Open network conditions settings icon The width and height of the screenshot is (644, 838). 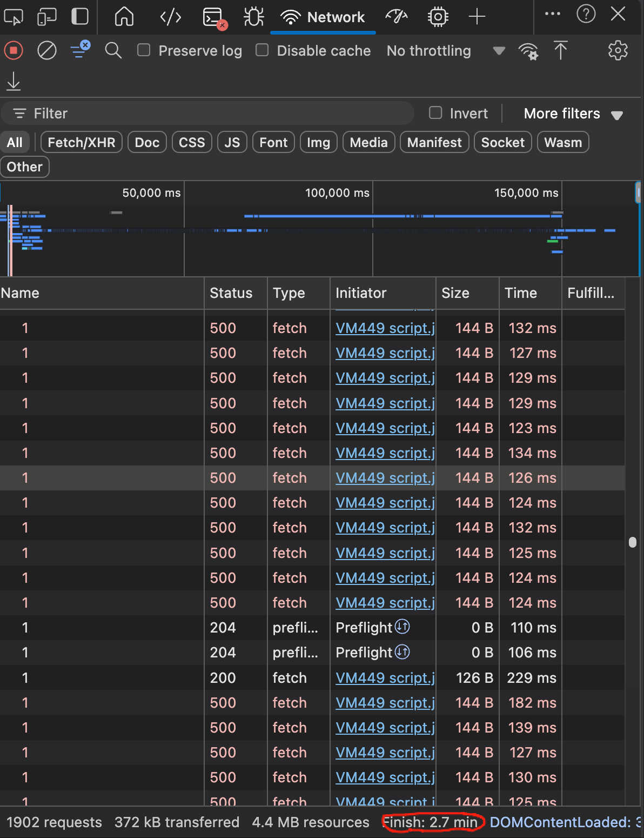[528, 51]
